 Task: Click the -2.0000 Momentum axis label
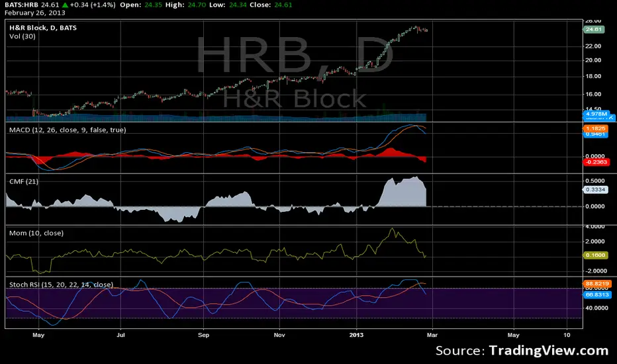(x=595, y=271)
